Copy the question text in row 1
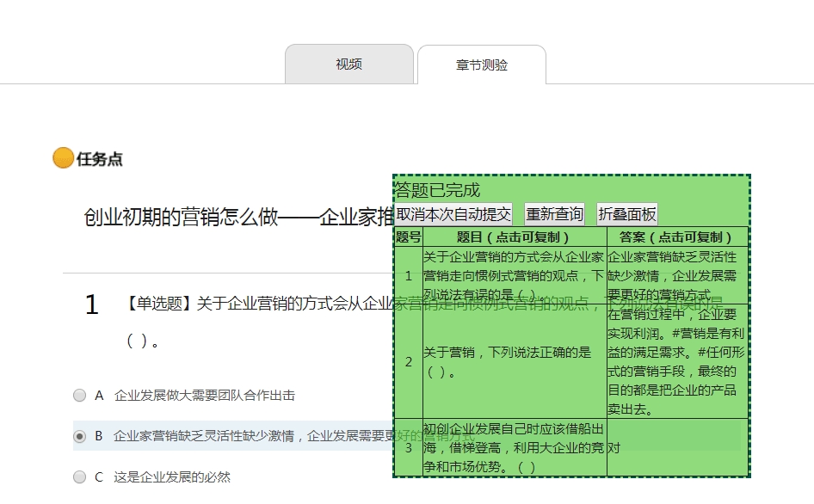This screenshot has width=814, height=504. [x=515, y=275]
